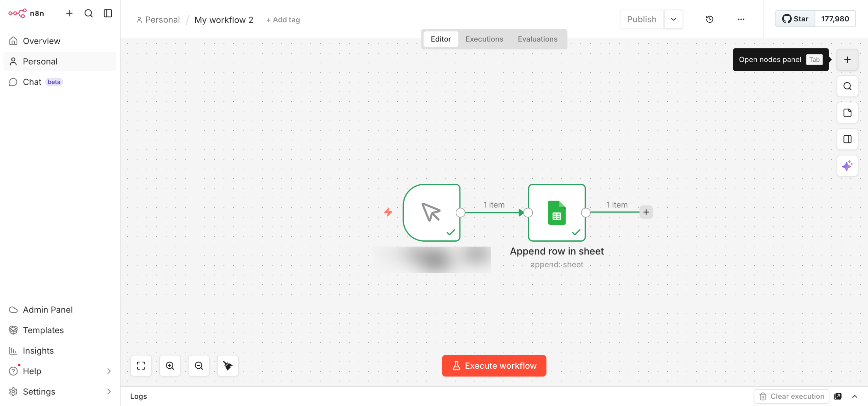Expand the Logs panel chevron
Viewport: 868px width, 406px height.
coord(854,396)
